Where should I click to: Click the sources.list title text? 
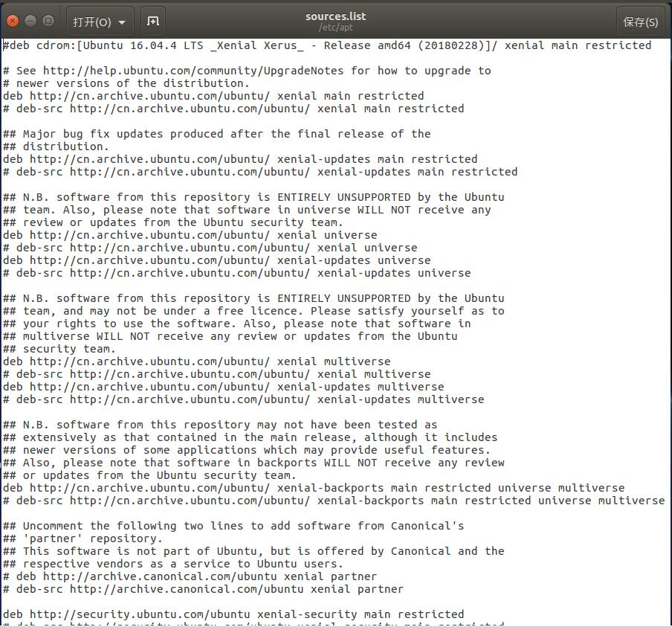[x=335, y=16]
